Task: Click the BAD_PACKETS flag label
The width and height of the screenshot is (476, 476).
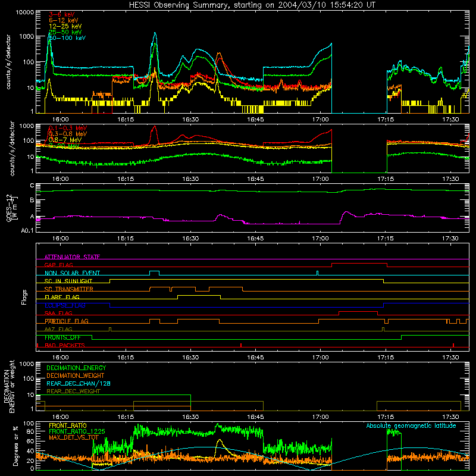Action: 65,345
